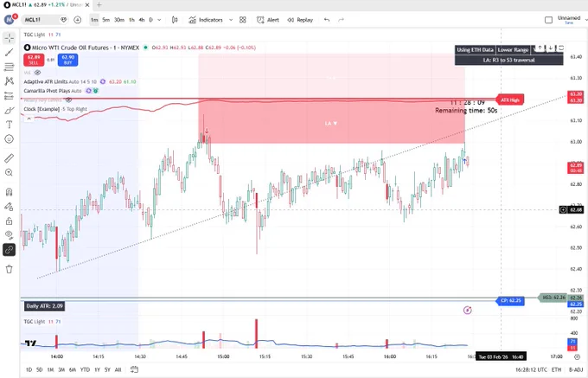Switch to the 5m timeframe
Screen dimensions: 588x378
tap(106, 20)
